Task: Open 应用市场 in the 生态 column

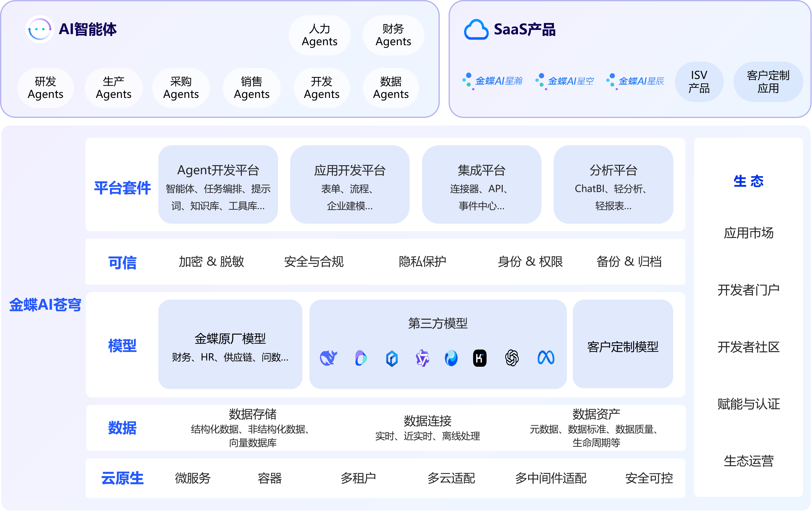Action: tap(749, 233)
